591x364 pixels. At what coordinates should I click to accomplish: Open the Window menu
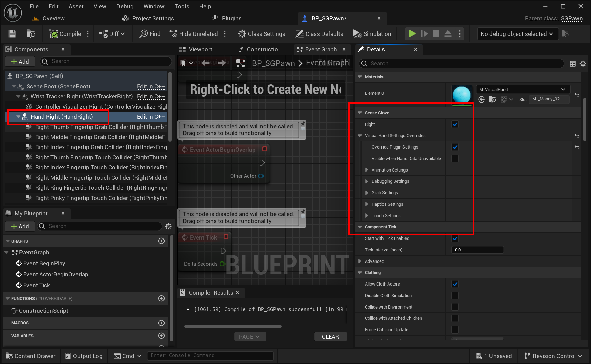coord(154,6)
